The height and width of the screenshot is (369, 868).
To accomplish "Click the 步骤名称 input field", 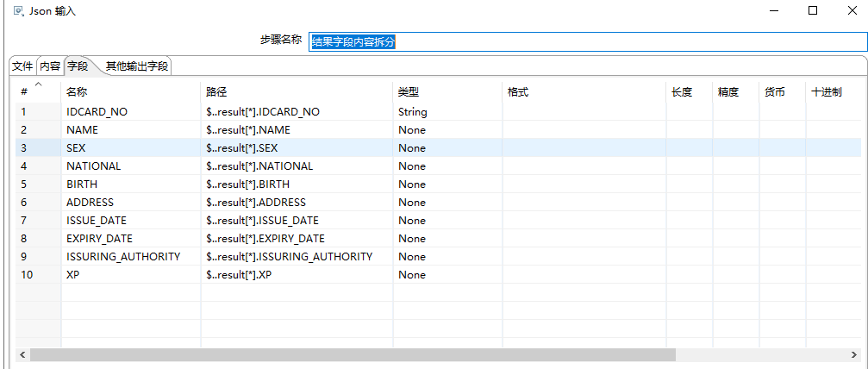I will point(588,41).
